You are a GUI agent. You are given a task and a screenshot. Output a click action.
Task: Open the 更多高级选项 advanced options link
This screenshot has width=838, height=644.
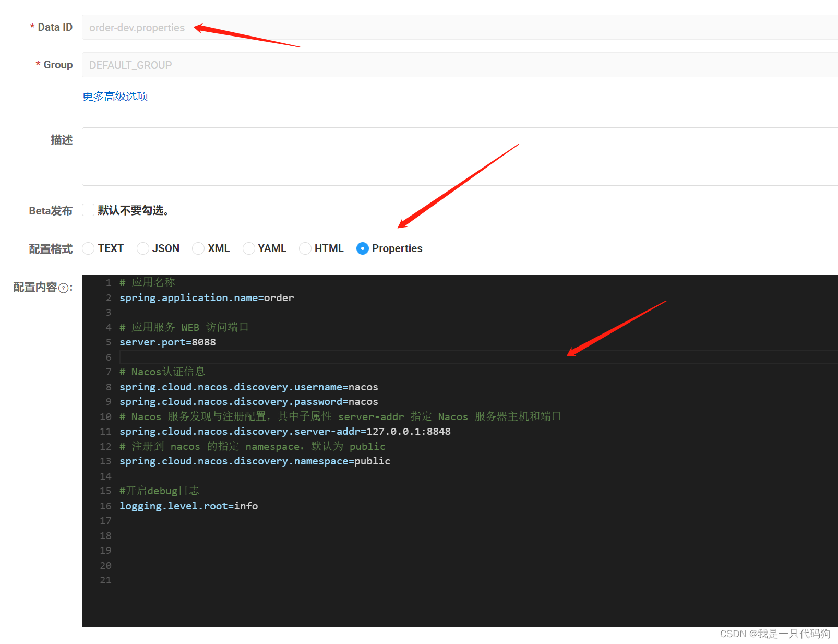114,96
